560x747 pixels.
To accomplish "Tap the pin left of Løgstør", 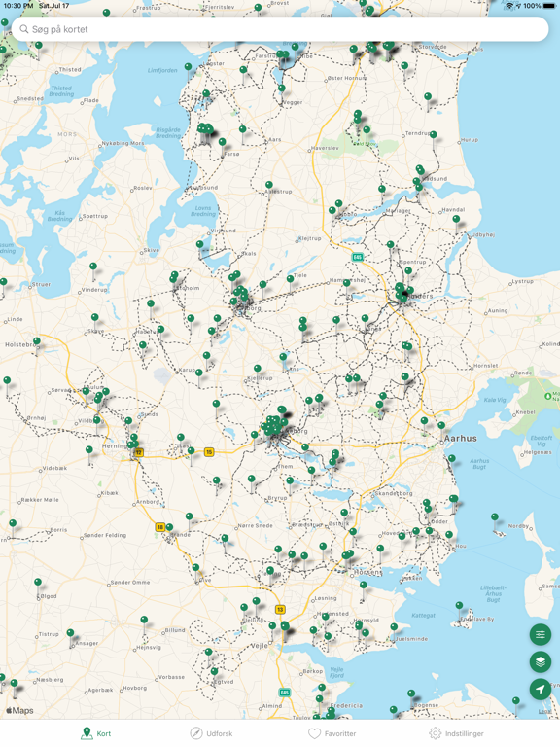I will click(188, 67).
